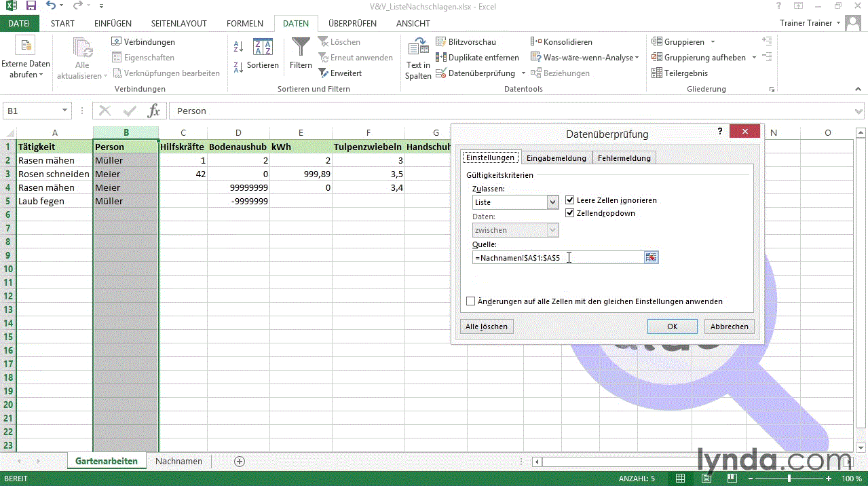Open Trainer Trainer account dropdown
This screenshot has width=868, height=486.
(x=838, y=23)
